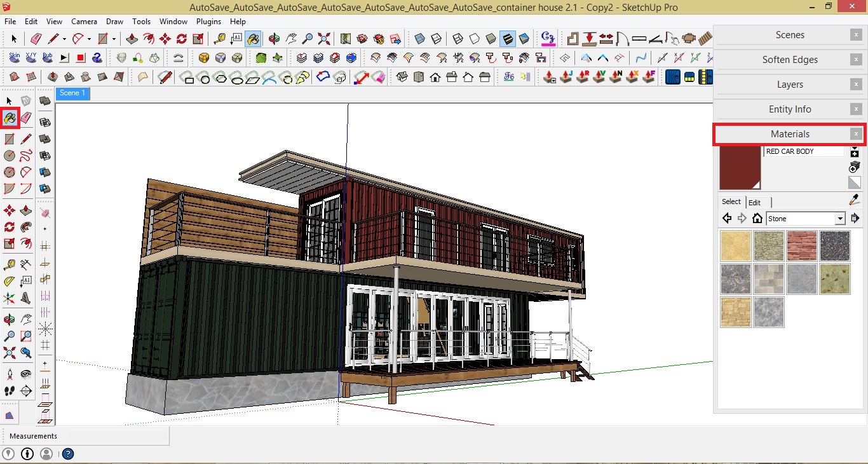Click the back navigation arrow in Materials panel
The width and height of the screenshot is (868, 464).
[x=726, y=217]
